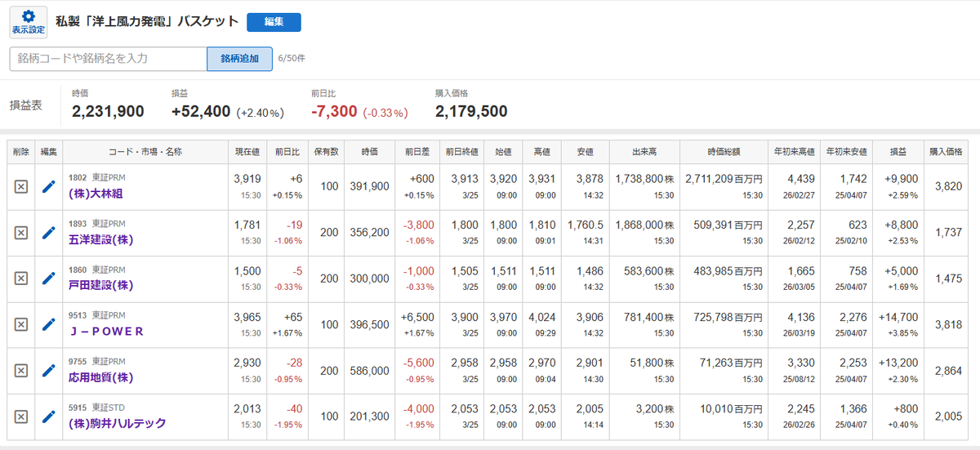Image resolution: width=980 pixels, height=450 pixels.
Task: Open the 応用地質(株) stock link
Action: pos(100,377)
